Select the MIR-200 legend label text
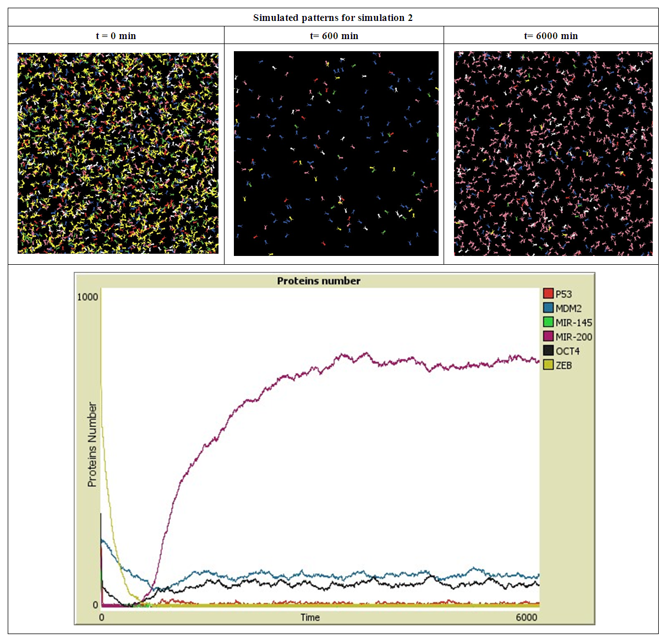 [x=573, y=337]
